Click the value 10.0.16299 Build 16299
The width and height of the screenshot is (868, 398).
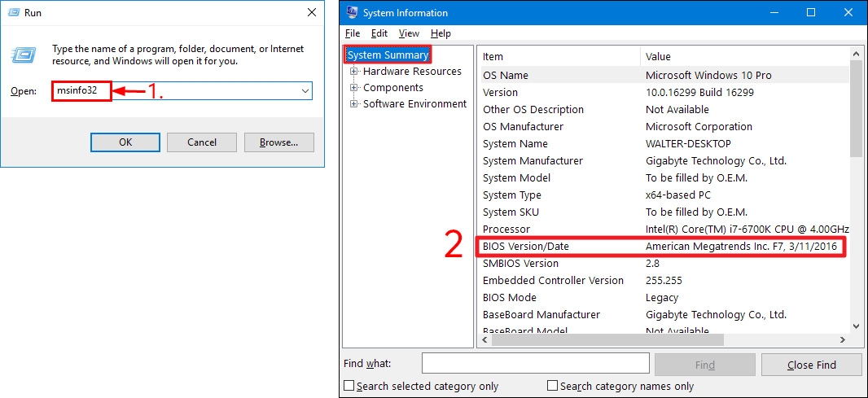point(699,93)
